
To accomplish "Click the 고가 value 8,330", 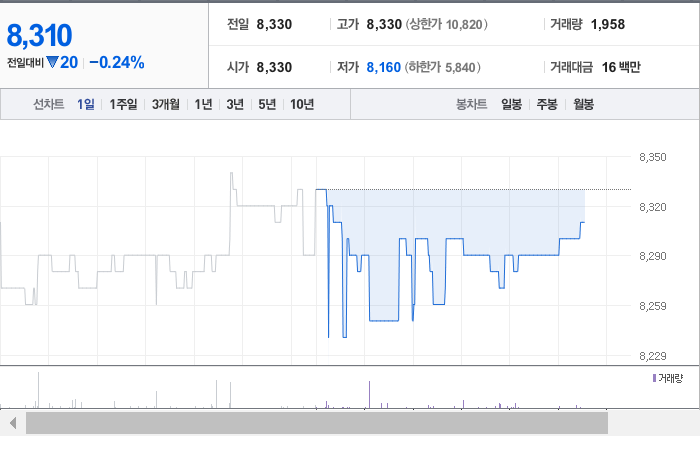I will [384, 24].
